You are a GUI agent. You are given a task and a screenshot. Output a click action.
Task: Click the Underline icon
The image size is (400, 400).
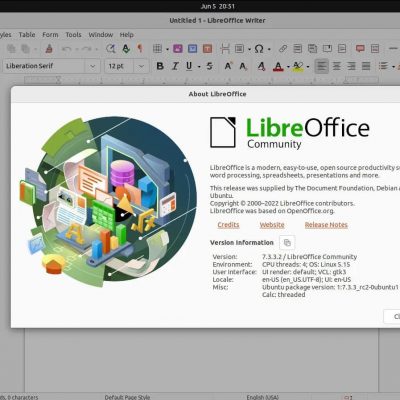pyautogui.click(x=189, y=66)
